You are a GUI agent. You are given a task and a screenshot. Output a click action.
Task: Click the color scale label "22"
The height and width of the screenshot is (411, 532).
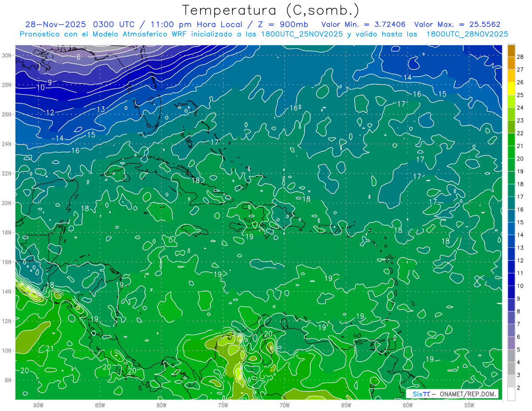pos(520,133)
